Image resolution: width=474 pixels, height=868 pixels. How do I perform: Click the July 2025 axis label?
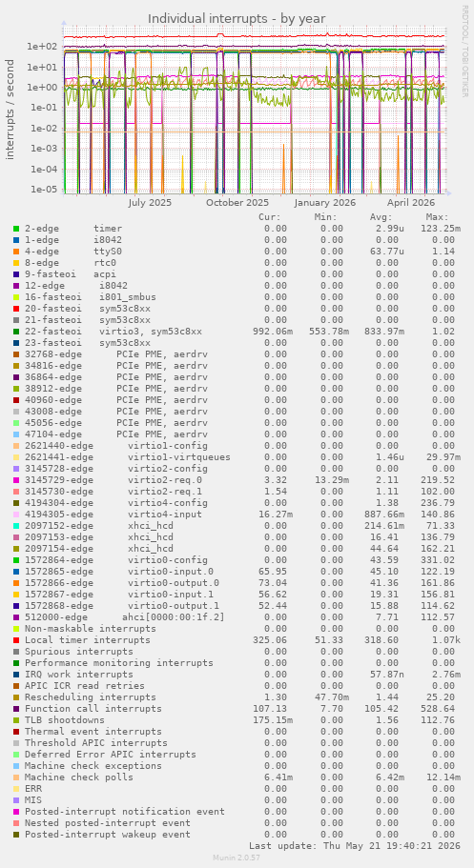(x=150, y=203)
